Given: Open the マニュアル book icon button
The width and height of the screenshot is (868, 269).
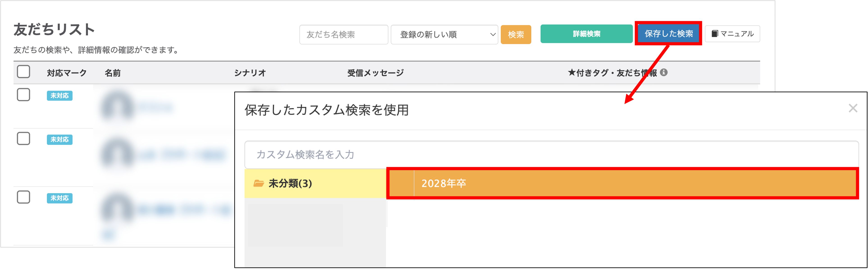Looking at the screenshot, I should coord(732,34).
